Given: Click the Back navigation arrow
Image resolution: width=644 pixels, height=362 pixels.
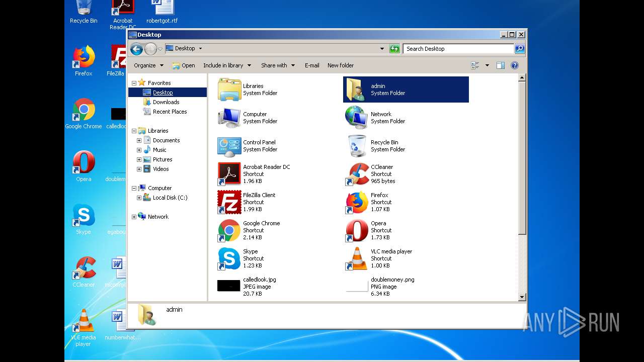Looking at the screenshot, I should click(136, 49).
